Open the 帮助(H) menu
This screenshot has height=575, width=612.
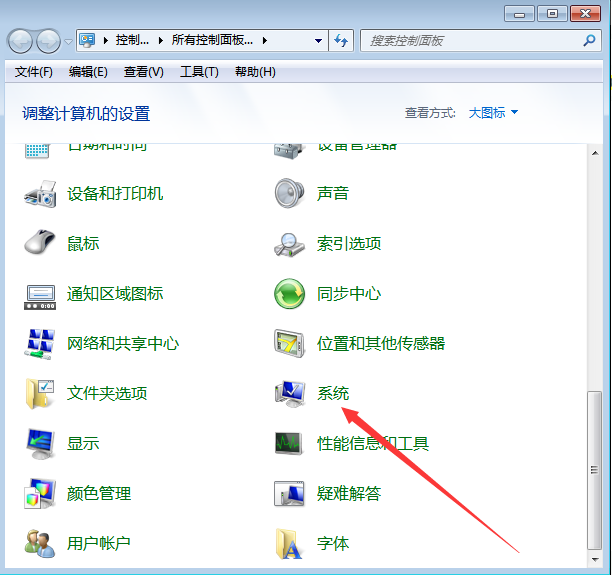point(255,72)
